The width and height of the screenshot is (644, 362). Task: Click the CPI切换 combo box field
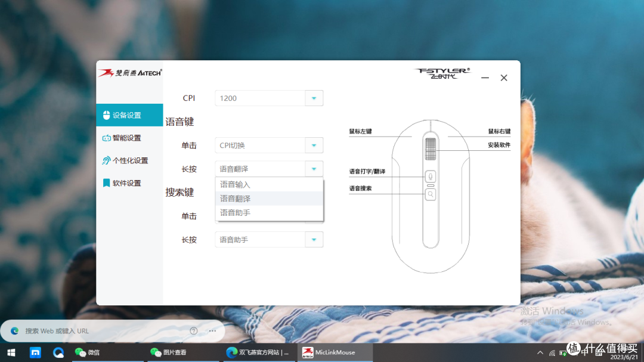point(260,145)
